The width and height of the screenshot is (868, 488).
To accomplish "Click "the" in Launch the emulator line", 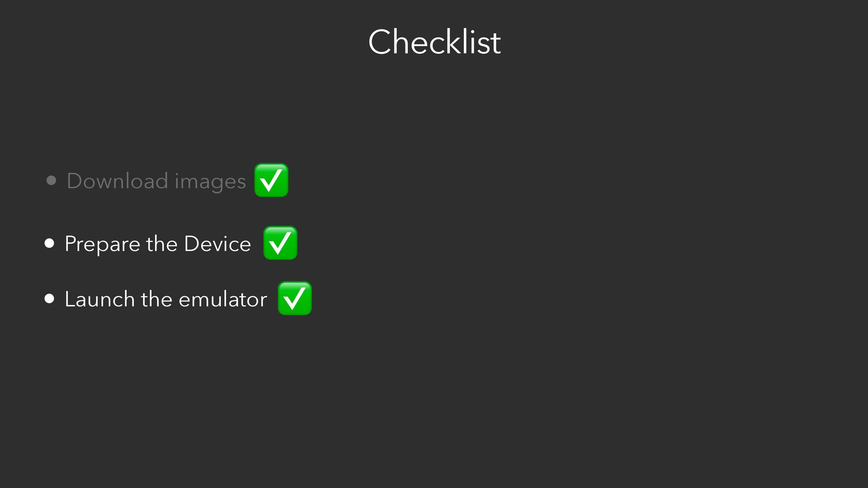I will pos(156,299).
